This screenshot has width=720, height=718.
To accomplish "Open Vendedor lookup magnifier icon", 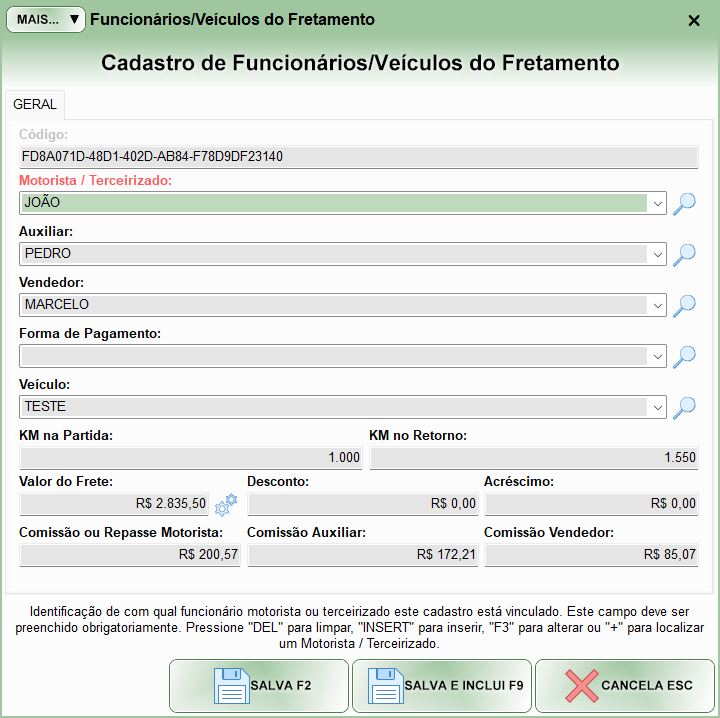I will [x=684, y=305].
